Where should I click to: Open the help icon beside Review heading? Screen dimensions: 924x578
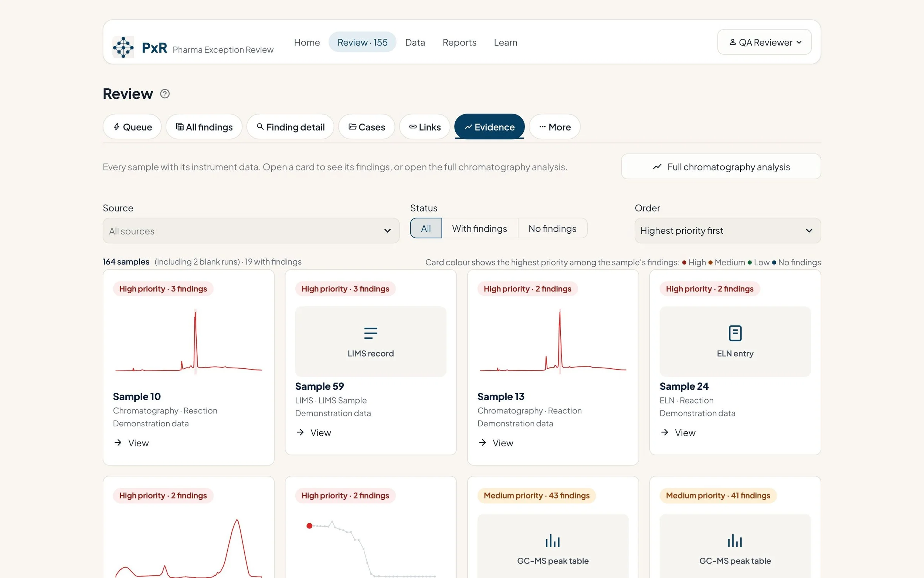tap(164, 94)
